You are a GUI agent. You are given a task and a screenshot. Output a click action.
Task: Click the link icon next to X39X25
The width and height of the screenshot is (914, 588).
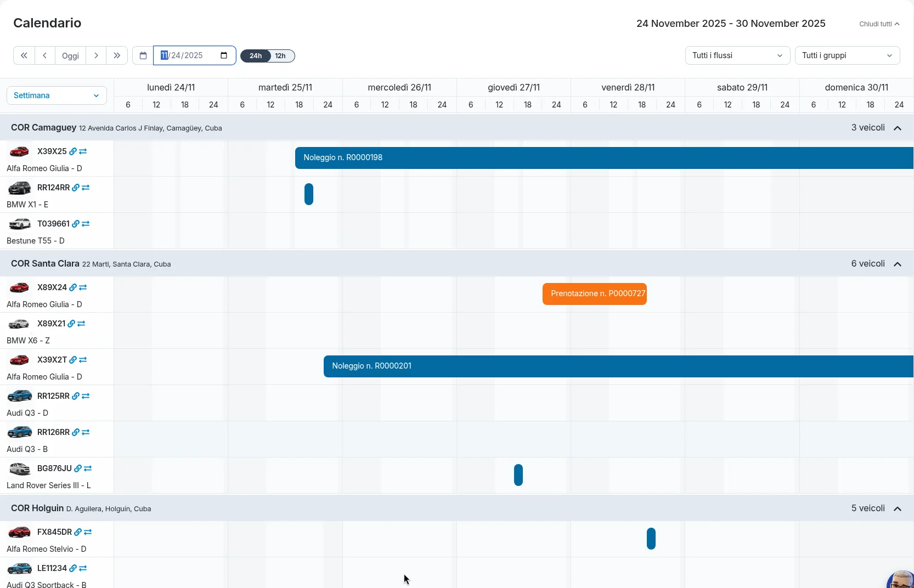pos(73,151)
